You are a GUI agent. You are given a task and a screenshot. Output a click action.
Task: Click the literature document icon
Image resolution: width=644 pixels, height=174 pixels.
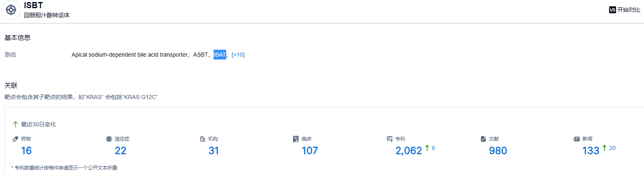point(483,139)
